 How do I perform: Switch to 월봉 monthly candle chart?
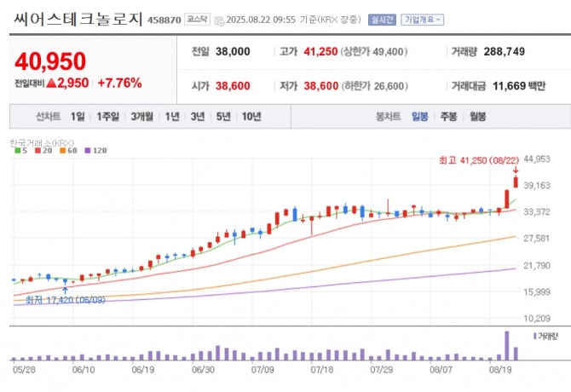478,117
